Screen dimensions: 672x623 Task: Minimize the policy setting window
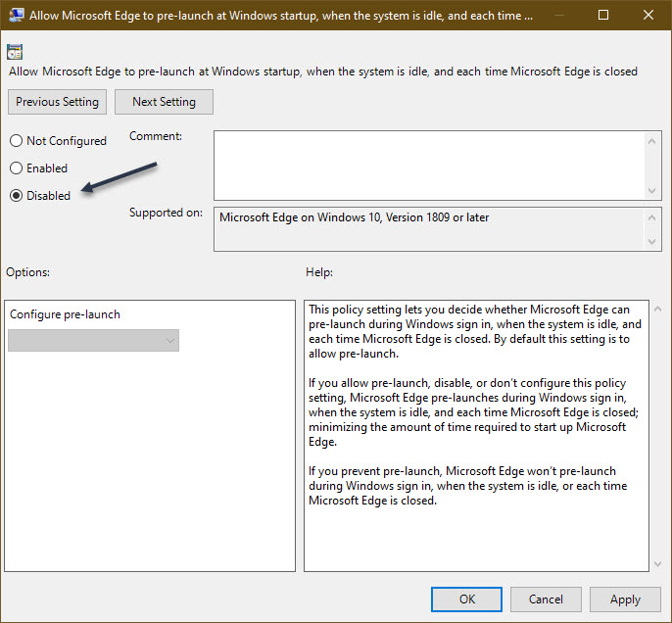[x=558, y=16]
